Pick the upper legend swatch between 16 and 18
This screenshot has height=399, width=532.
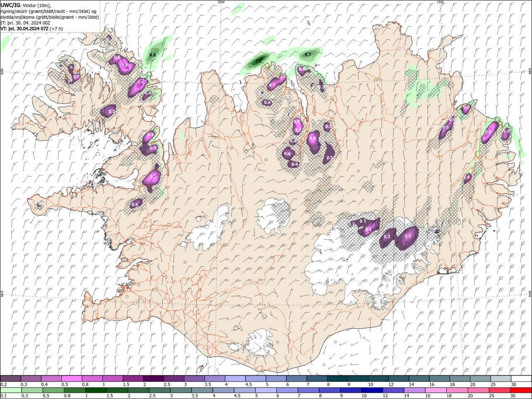coord(440,379)
